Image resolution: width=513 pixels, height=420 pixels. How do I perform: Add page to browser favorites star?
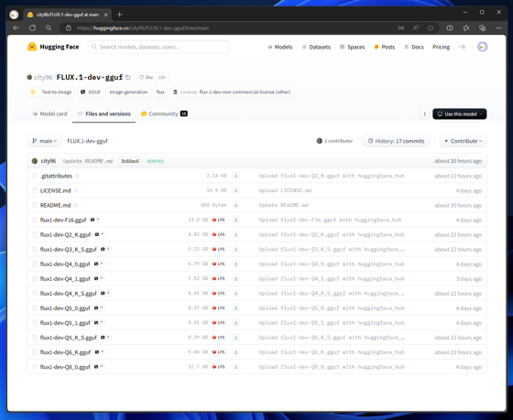(431, 28)
